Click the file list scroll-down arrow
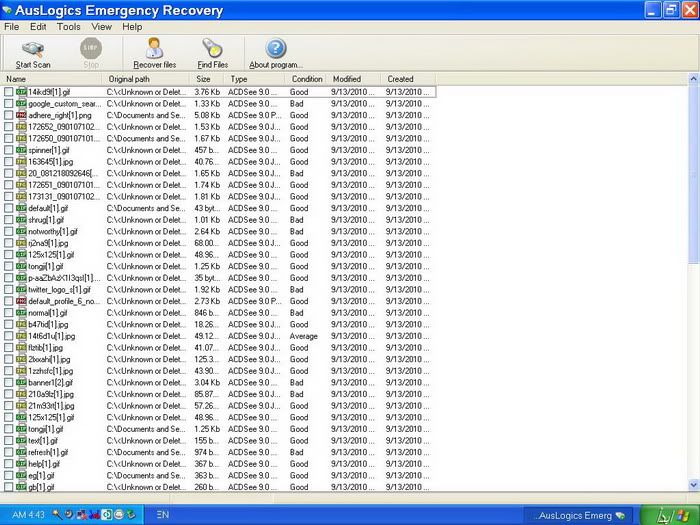 (x=693, y=484)
